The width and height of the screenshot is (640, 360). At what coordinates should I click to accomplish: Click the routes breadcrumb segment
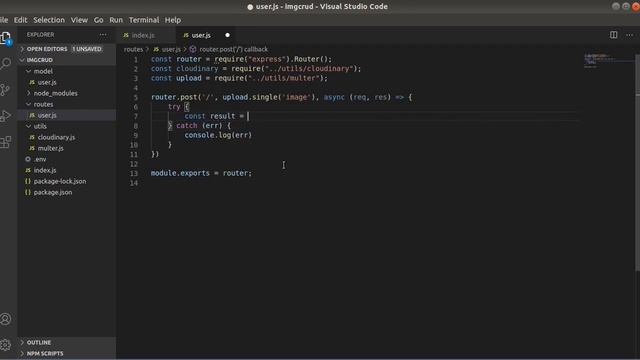(133, 49)
